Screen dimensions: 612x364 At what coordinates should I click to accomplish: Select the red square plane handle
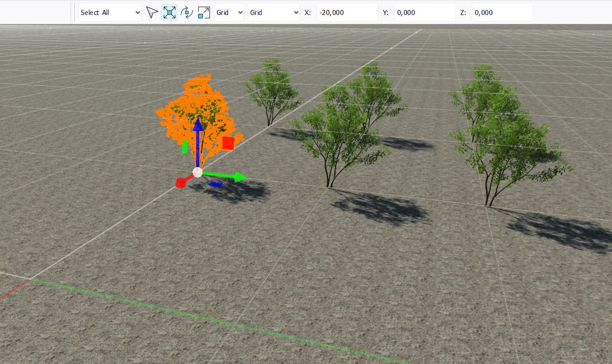228,143
